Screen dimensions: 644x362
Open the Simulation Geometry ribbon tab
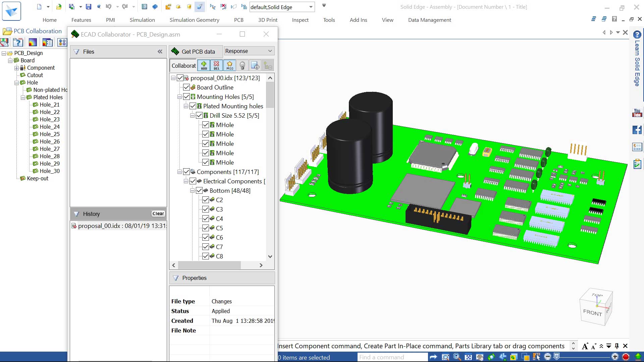(x=194, y=20)
